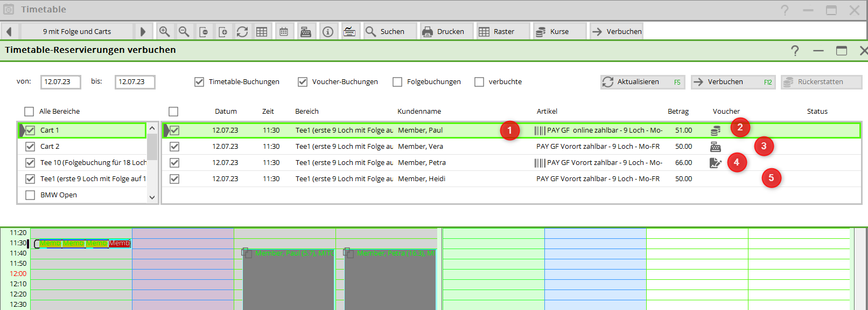Image resolution: width=868 pixels, height=310 pixels.
Task: Click the 'von' date input field
Action: [60, 82]
